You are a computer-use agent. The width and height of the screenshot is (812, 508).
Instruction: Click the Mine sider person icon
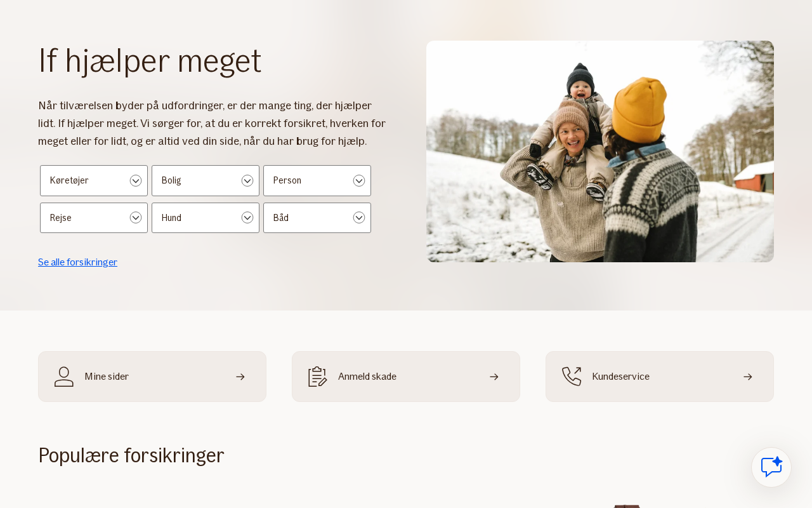[x=64, y=377]
